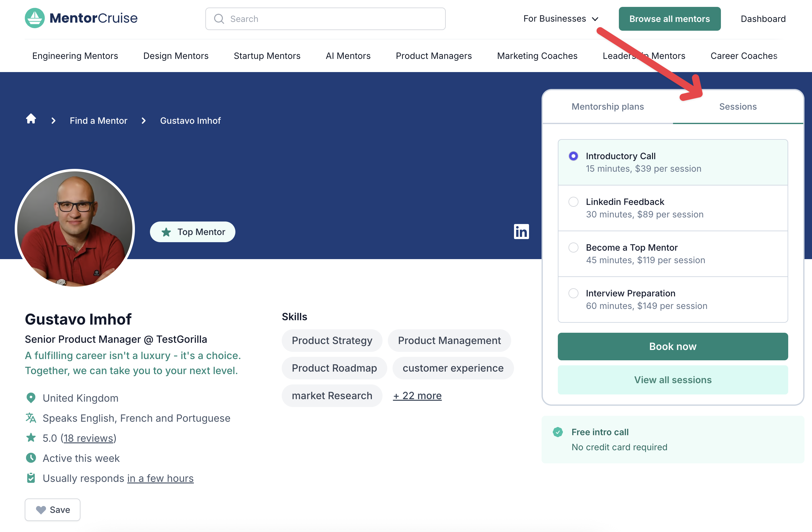Screen dimensions: 812x532
Task: Open Gustavo's LinkedIn profile icon
Action: point(521,232)
